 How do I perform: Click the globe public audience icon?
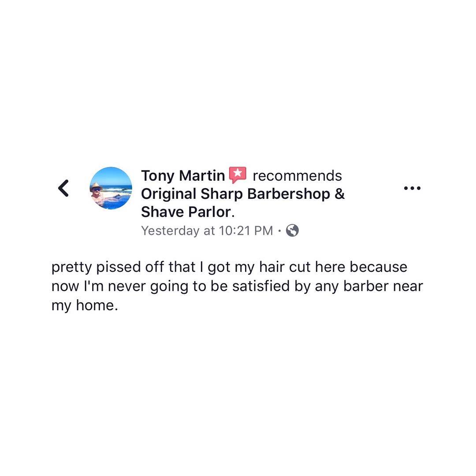tap(292, 231)
